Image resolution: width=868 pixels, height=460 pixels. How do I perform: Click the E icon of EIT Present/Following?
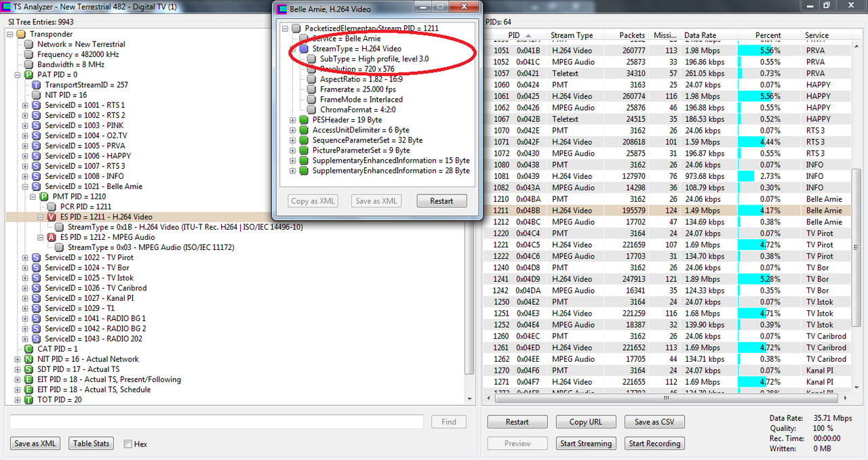pyautogui.click(x=28, y=379)
